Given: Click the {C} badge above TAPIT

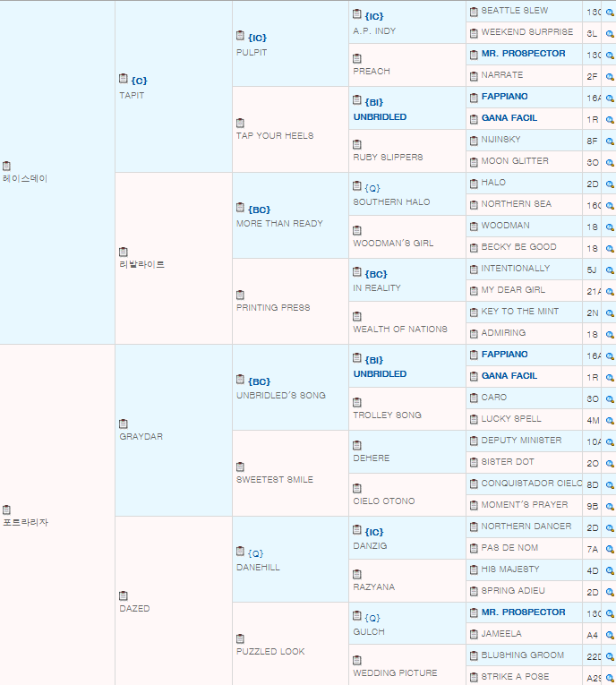Looking at the screenshot, I should click(x=139, y=81).
